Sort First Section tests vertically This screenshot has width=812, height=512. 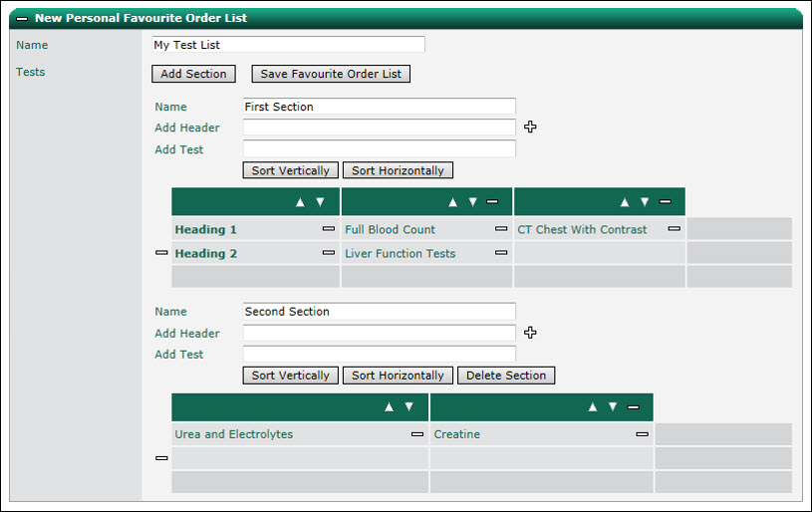pos(291,170)
